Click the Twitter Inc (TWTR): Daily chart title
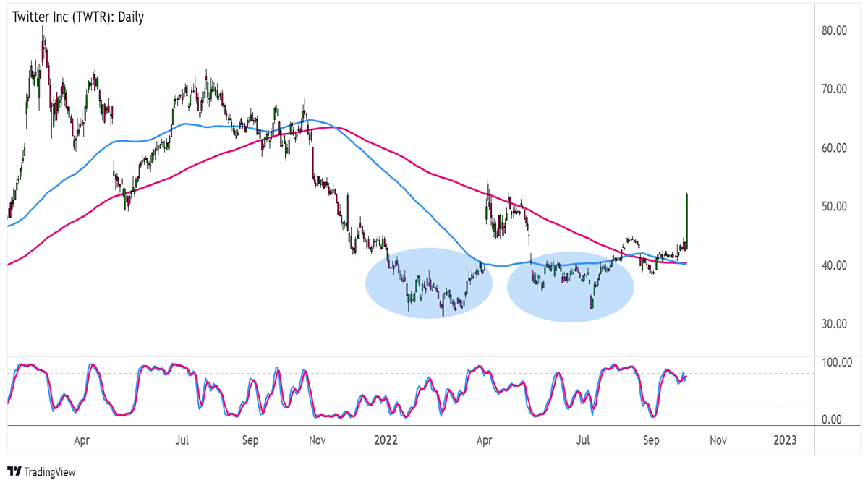868x488 pixels. tap(77, 17)
